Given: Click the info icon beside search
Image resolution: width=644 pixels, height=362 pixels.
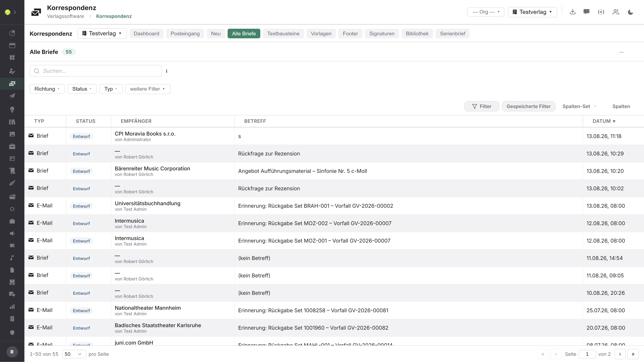Looking at the screenshot, I should coord(167,71).
